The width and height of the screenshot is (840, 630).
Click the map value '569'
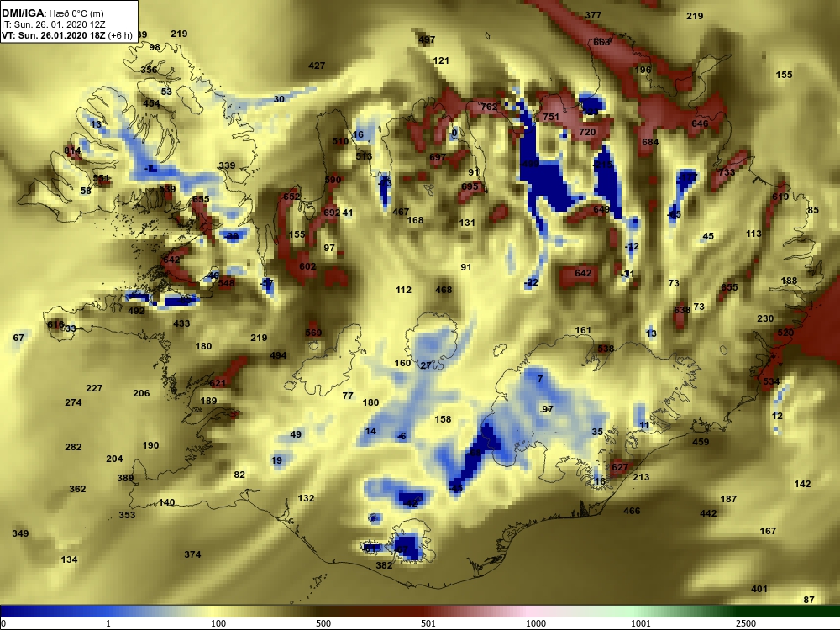[313, 333]
